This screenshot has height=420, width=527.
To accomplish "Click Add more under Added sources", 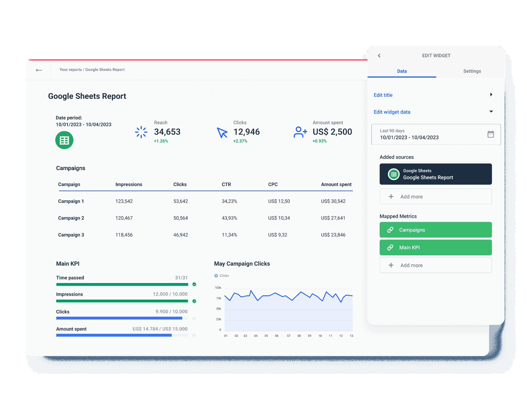I will (435, 197).
